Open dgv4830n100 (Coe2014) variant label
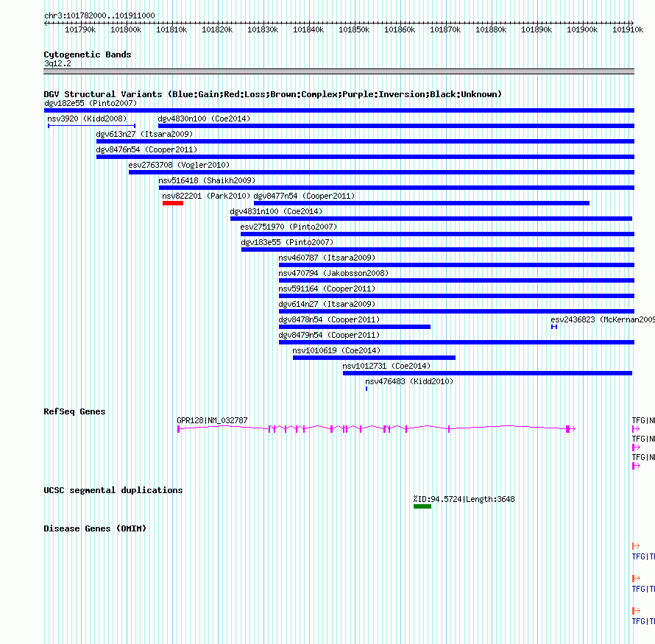The image size is (655, 644). click(x=205, y=118)
